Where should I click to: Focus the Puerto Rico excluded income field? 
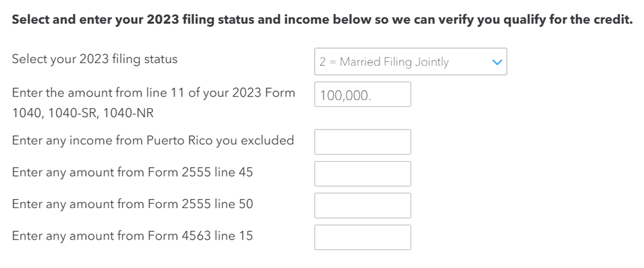(362, 142)
